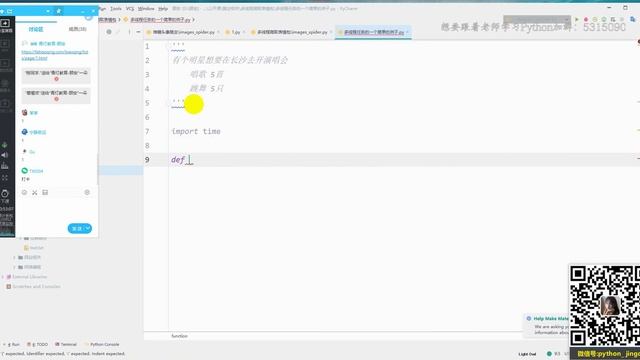640x360 pixels.
Task: Open the run configuration dropdown
Action: (536, 19)
